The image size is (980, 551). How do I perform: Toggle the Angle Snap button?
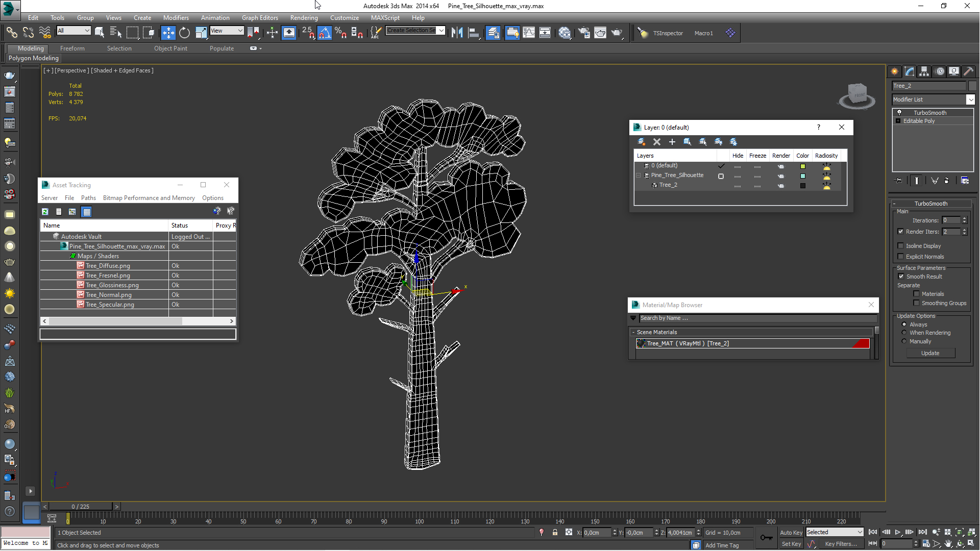[325, 33]
